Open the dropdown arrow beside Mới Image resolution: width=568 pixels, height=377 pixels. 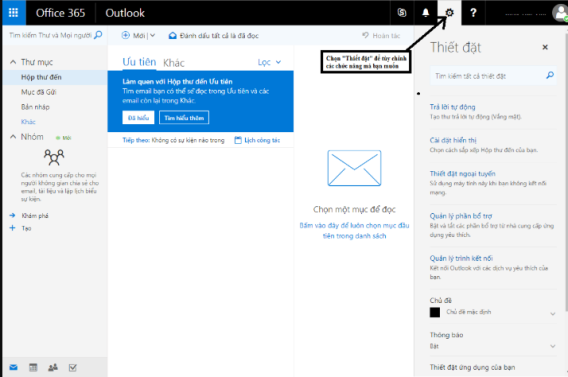[153, 35]
